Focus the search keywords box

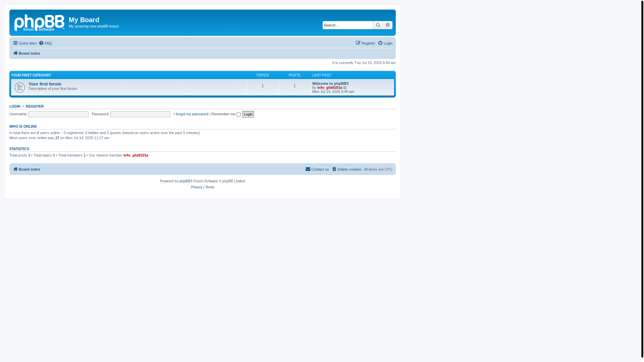(x=348, y=25)
